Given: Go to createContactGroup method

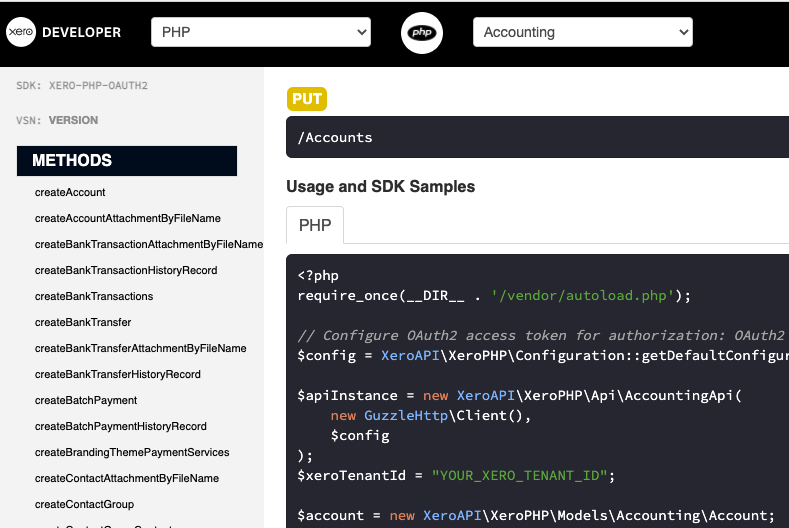Looking at the screenshot, I should (85, 504).
